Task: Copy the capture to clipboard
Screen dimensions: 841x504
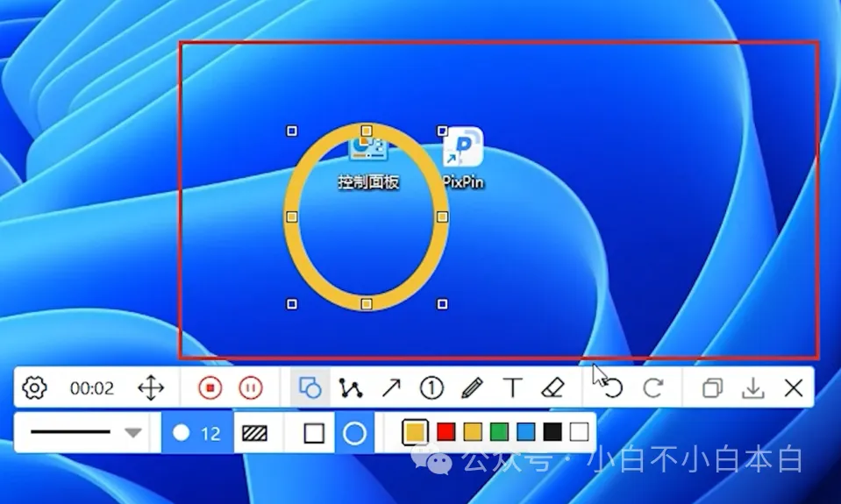Action: (x=712, y=387)
